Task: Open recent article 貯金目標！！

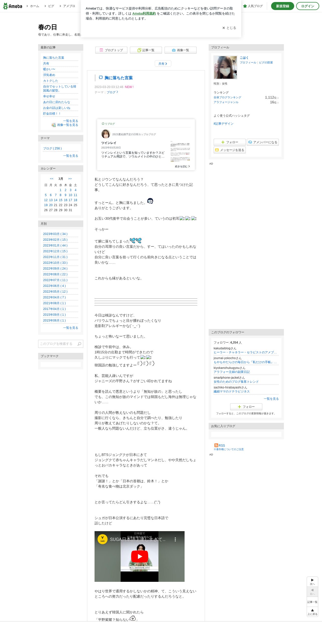Action: point(52,114)
